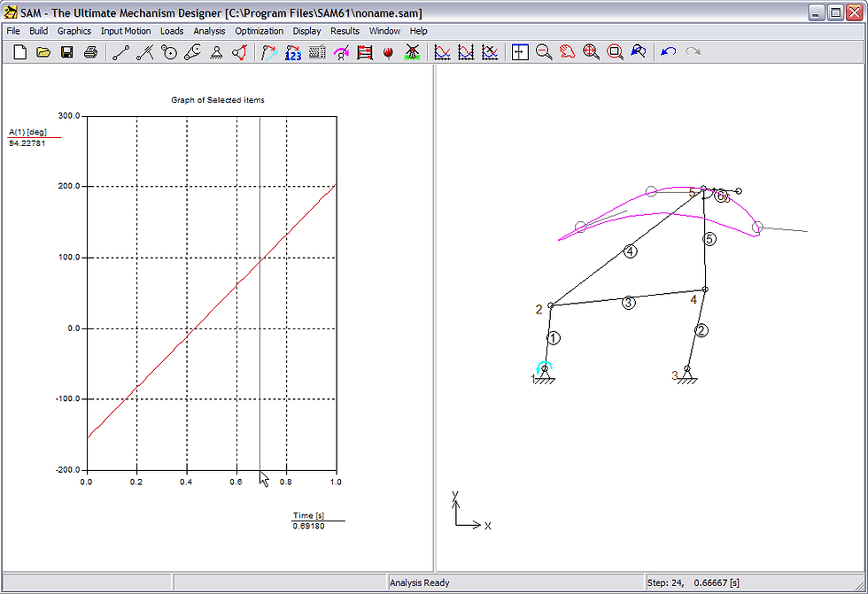
Task: Select the Pan hand tool
Action: pos(568,52)
